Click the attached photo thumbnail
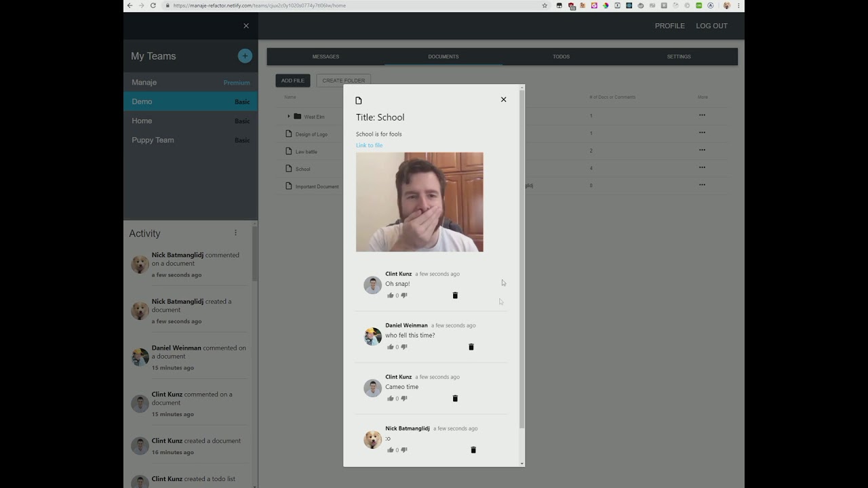 [x=420, y=202]
